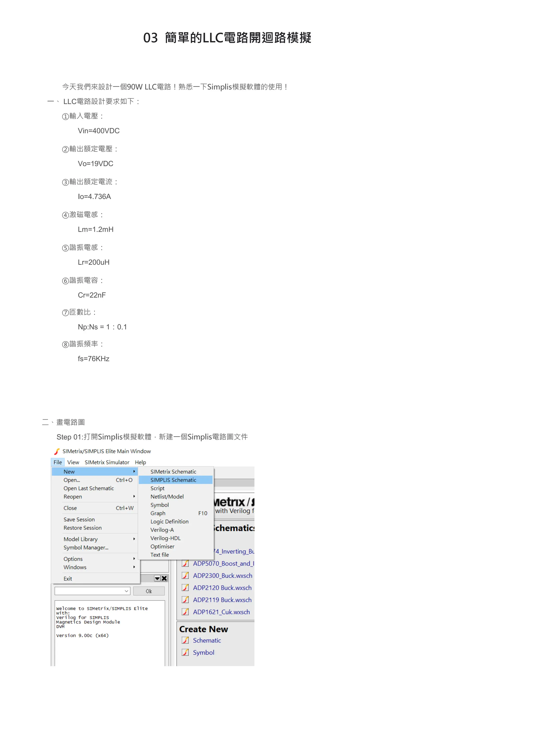Select SIMPLIS Schematic from New submenu
The width and height of the screenshot is (534, 756).
(x=173, y=480)
